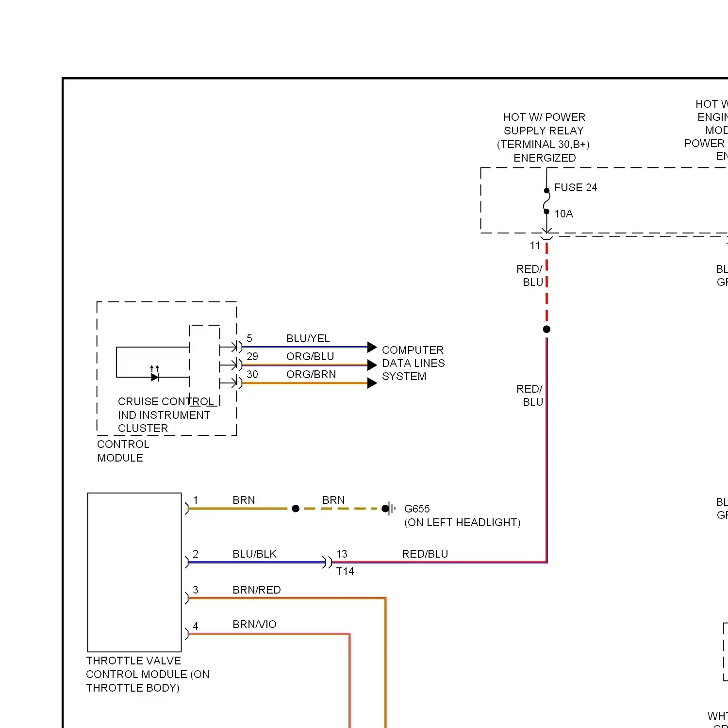Click the arrowhead ending the ORG/BLU wire
This screenshot has height=728, width=728.
point(372,365)
